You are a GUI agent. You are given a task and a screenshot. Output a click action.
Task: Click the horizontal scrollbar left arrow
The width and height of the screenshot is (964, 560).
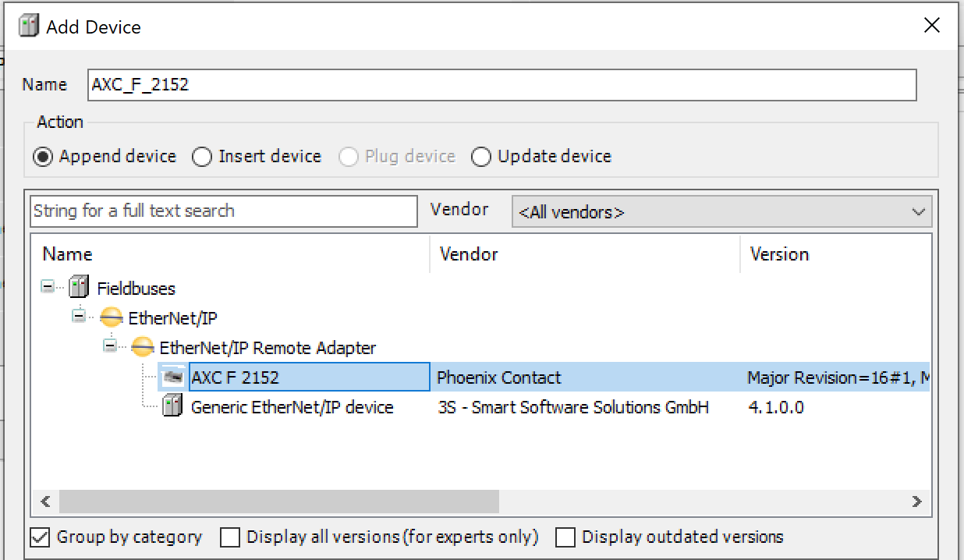point(45,501)
